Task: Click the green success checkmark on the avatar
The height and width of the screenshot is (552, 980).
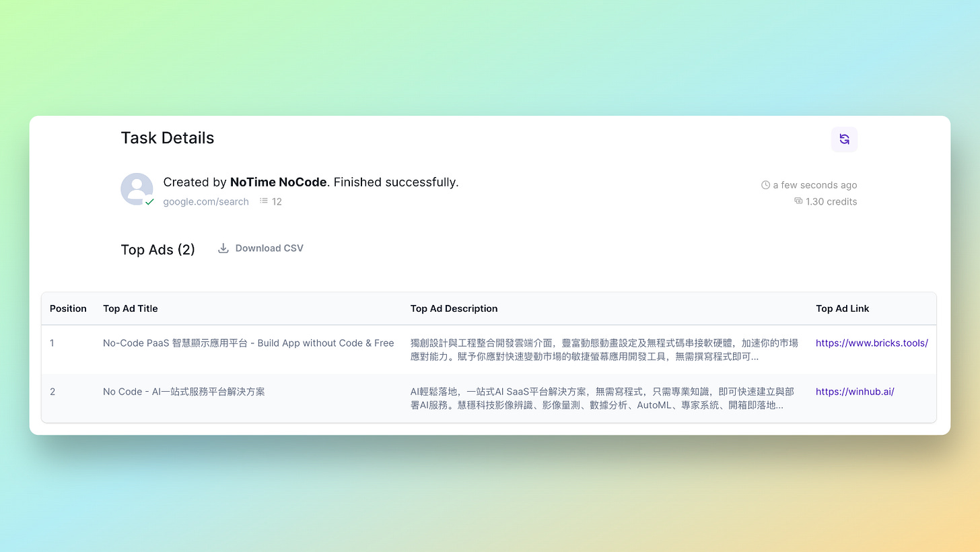Action: coord(151,203)
